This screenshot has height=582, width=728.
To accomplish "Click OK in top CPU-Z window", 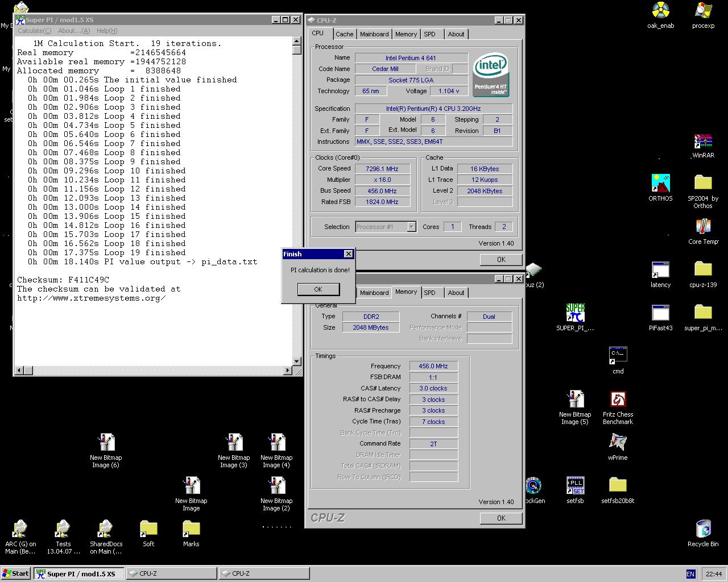I will tap(501, 259).
